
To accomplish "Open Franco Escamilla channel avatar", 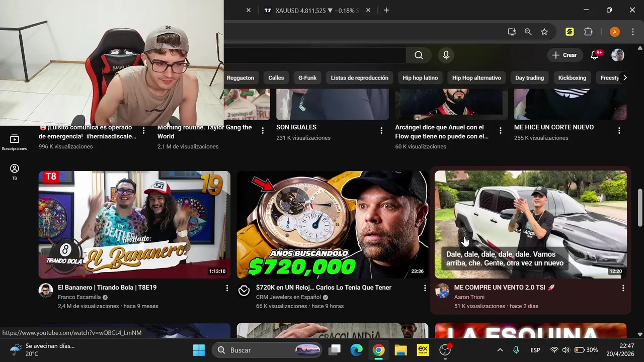I will click(x=46, y=291).
